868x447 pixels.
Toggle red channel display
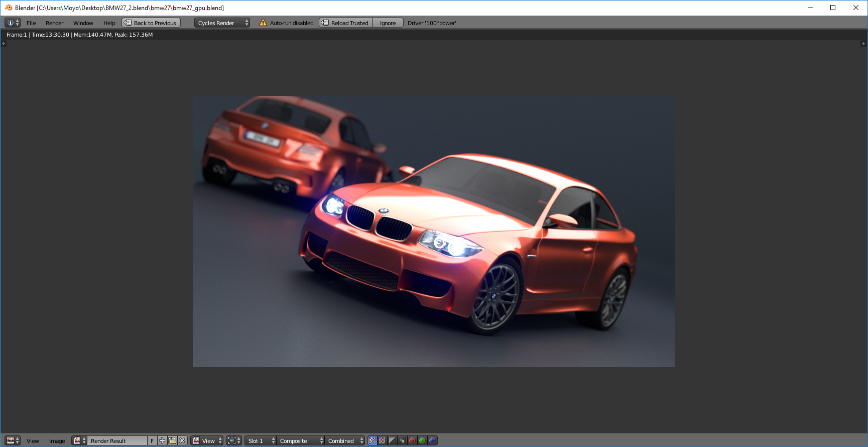click(412, 440)
